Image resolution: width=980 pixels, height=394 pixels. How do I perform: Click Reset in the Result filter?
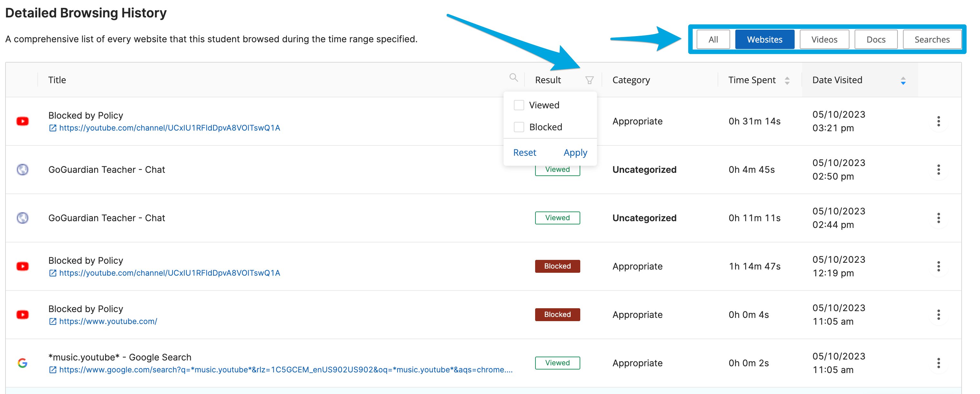click(x=524, y=152)
